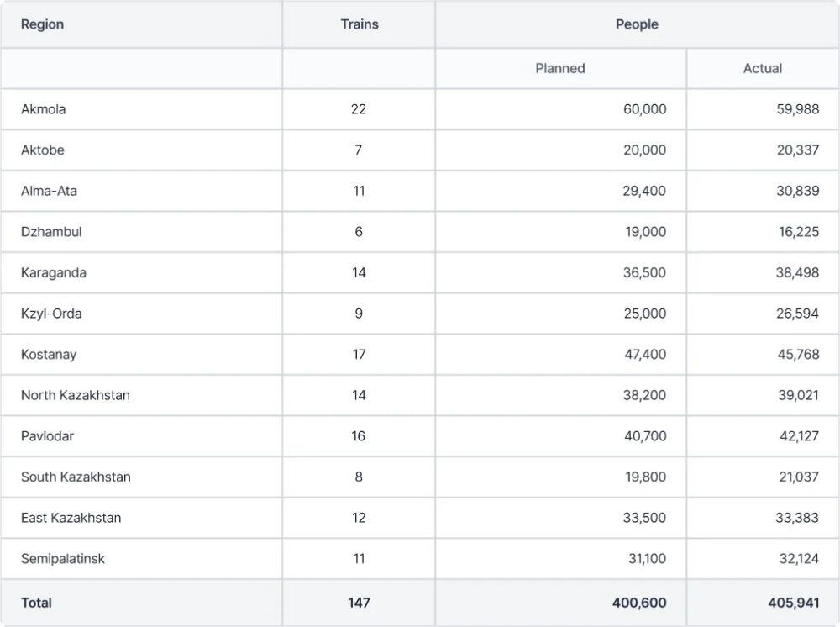The height and width of the screenshot is (627, 840).
Task: Select Dzhambul's planned value 19,000
Action: tap(645, 232)
